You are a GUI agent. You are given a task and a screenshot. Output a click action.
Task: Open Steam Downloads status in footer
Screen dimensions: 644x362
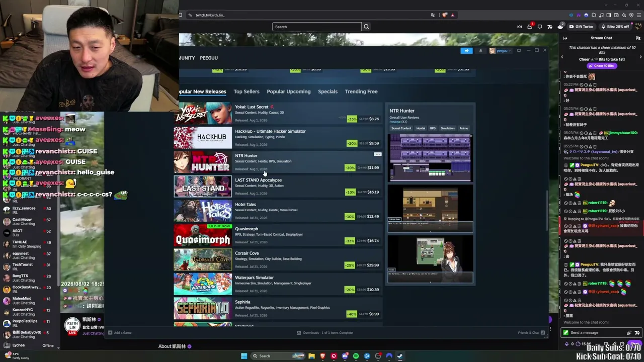(324, 332)
